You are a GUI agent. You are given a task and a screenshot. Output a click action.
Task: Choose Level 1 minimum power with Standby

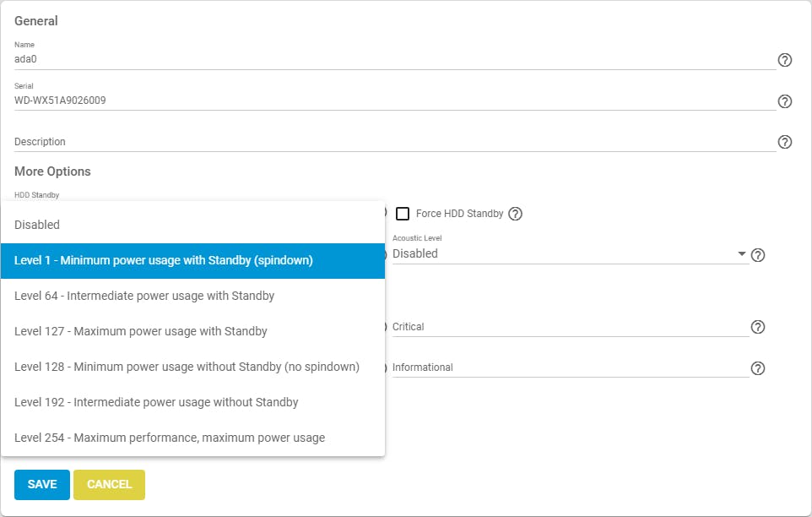192,260
